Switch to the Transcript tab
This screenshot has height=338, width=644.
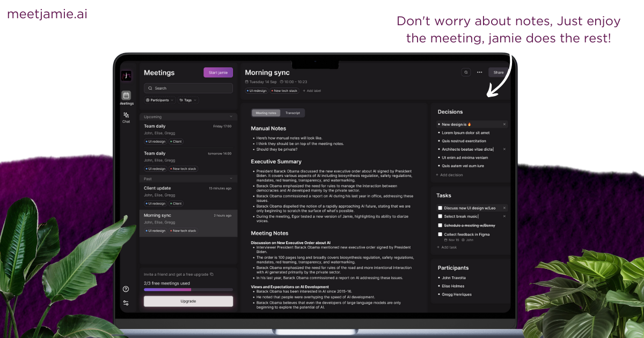(x=292, y=113)
